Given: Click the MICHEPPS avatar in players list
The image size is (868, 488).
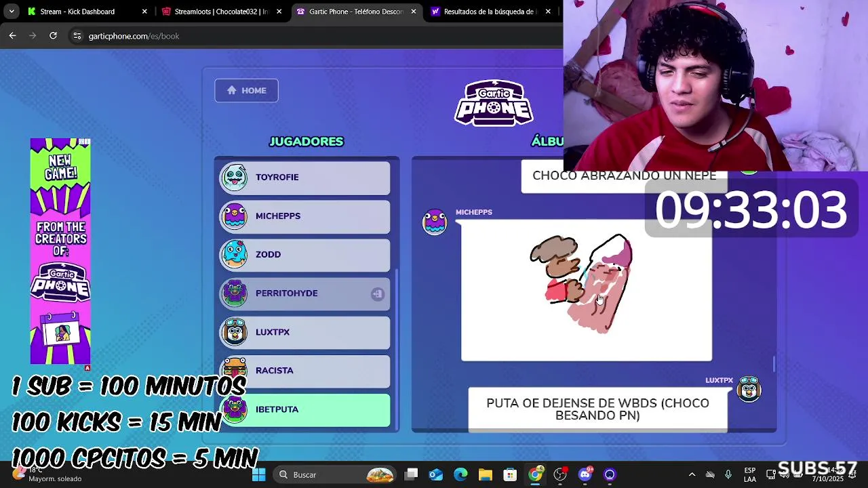Looking at the screenshot, I should click(x=235, y=216).
